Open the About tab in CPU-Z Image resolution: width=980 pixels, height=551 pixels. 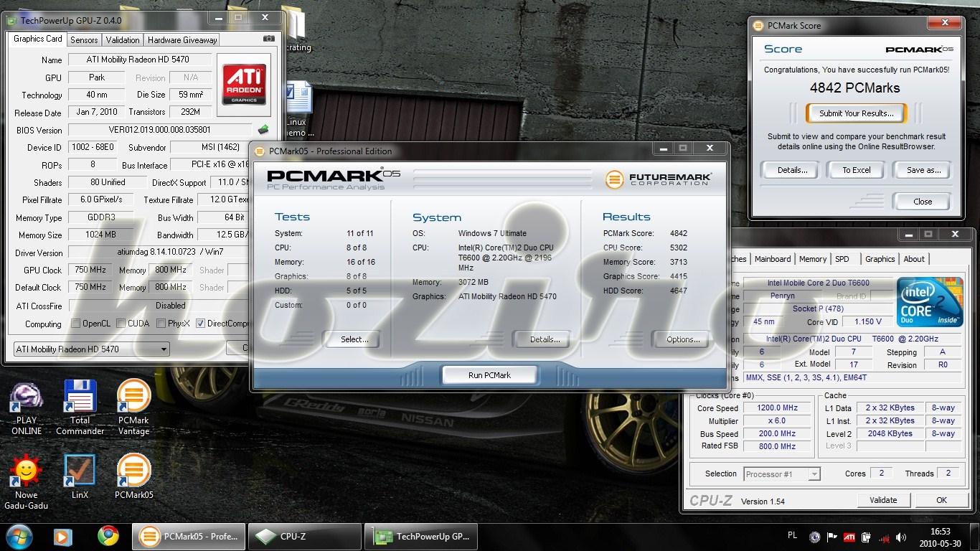click(x=914, y=259)
